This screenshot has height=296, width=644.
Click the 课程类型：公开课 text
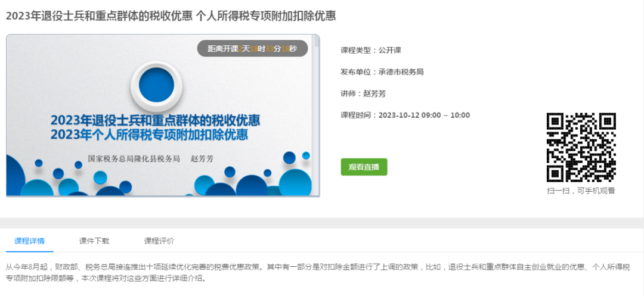pos(371,51)
